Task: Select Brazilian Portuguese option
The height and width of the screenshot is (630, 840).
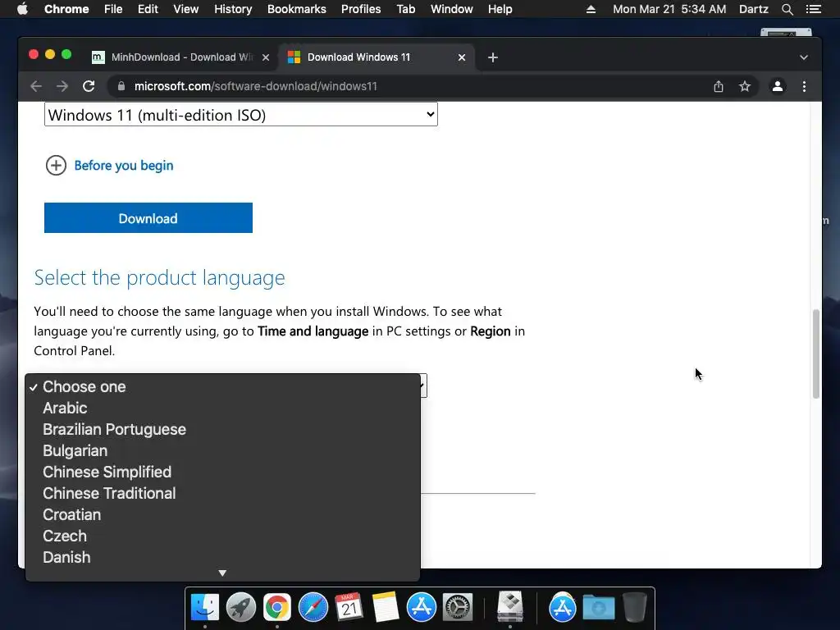Action: [x=222, y=430]
